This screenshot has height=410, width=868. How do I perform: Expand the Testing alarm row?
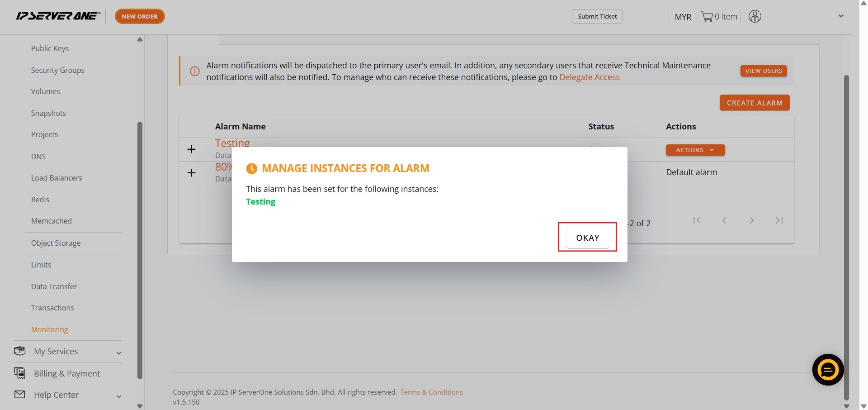191,149
